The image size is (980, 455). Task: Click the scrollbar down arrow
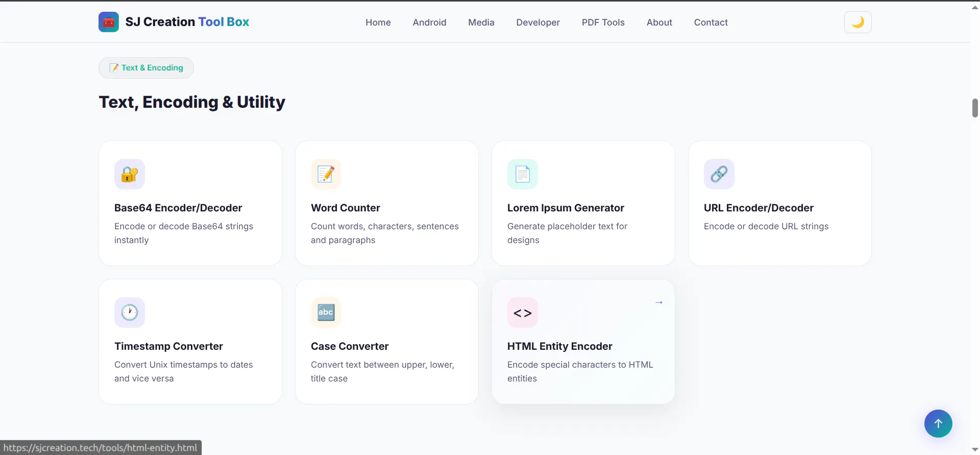975,450
